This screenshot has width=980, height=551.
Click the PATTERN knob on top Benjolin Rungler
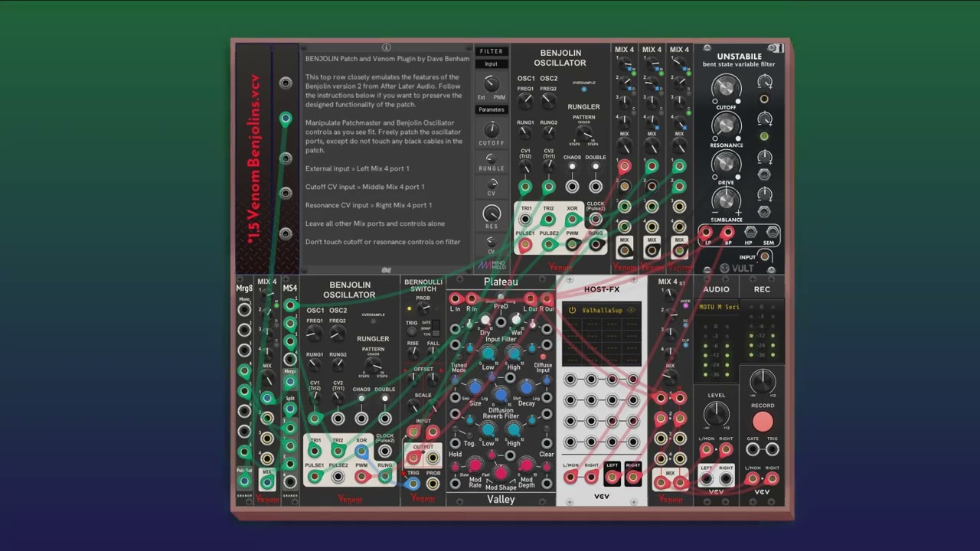[584, 134]
